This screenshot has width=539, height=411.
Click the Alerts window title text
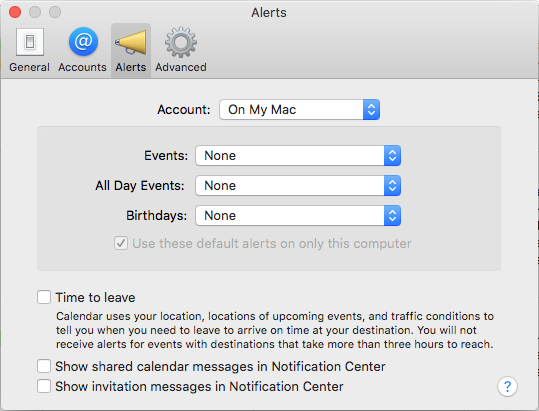[x=269, y=13]
